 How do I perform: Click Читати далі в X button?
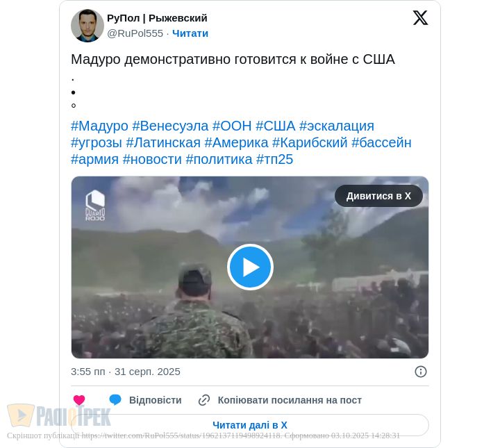coord(250,425)
